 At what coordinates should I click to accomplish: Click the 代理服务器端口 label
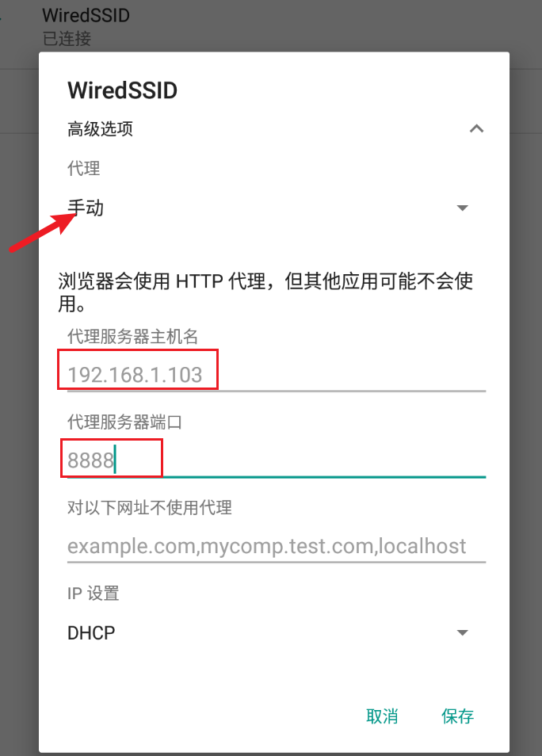pos(124,422)
